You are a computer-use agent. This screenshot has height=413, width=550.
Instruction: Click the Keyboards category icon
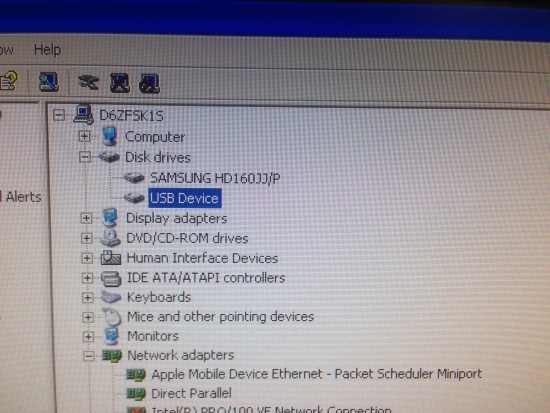click(x=111, y=298)
